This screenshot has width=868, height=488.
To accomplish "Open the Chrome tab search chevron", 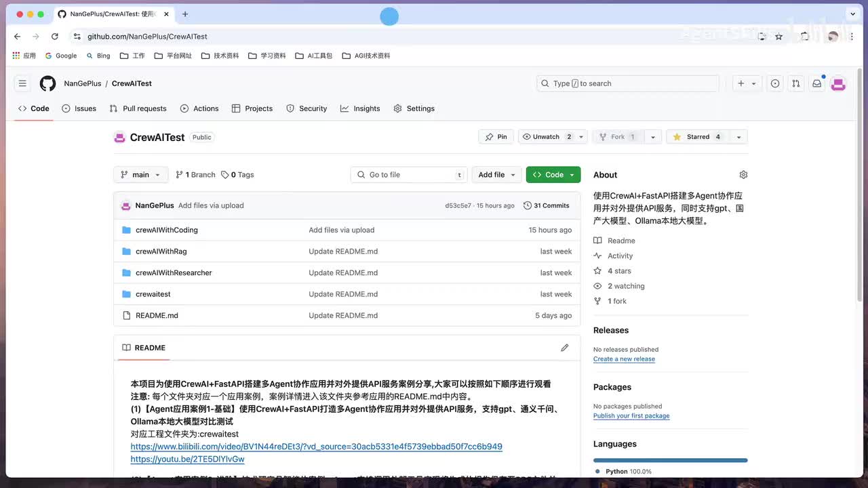I will point(852,14).
